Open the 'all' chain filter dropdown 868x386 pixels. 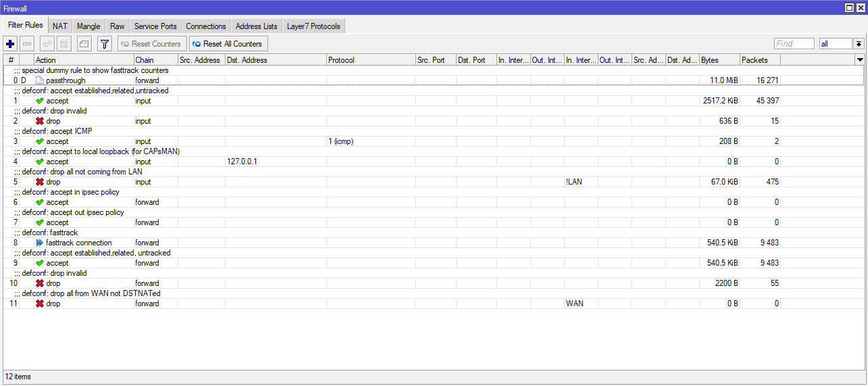coord(836,44)
